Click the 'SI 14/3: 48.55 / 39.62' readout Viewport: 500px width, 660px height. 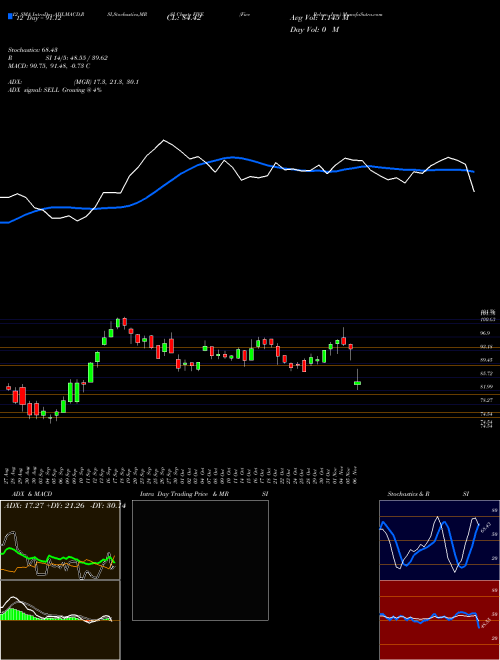click(77, 58)
